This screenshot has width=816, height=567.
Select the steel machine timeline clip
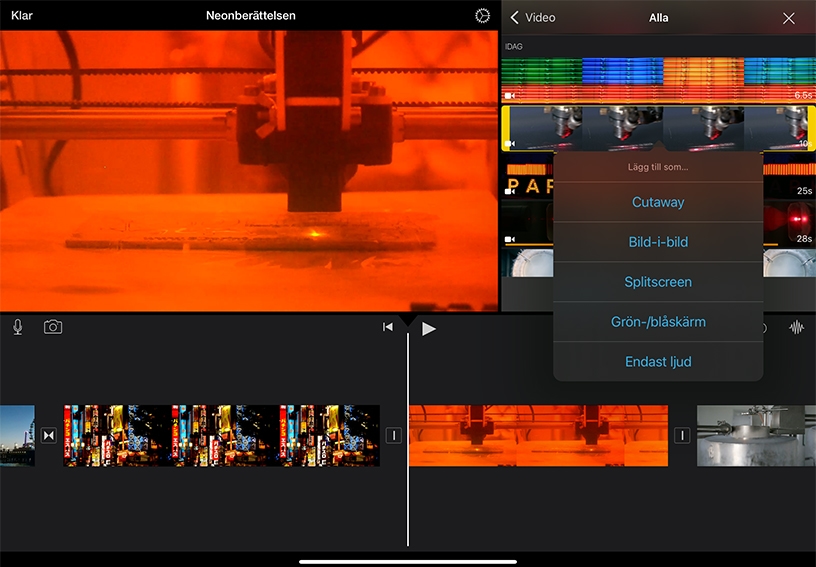pos(756,435)
